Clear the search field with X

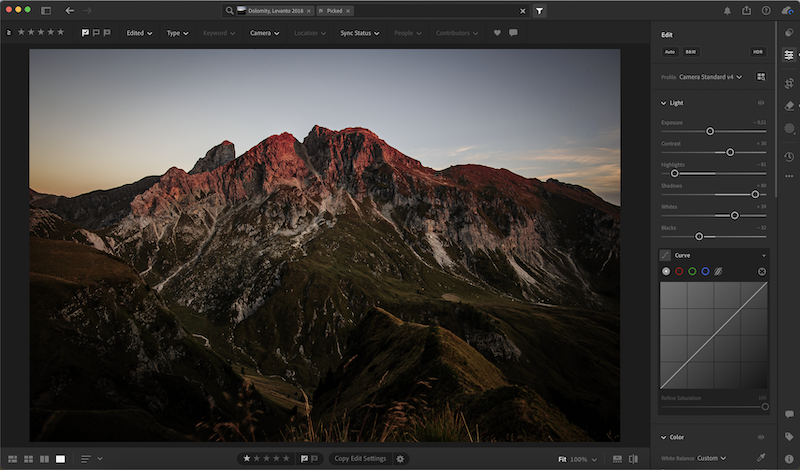[x=523, y=11]
